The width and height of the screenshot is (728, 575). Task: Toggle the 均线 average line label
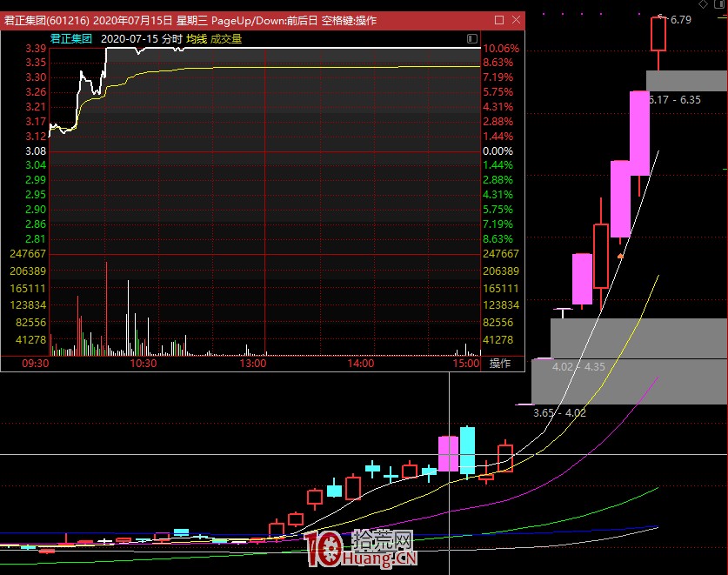[197, 38]
